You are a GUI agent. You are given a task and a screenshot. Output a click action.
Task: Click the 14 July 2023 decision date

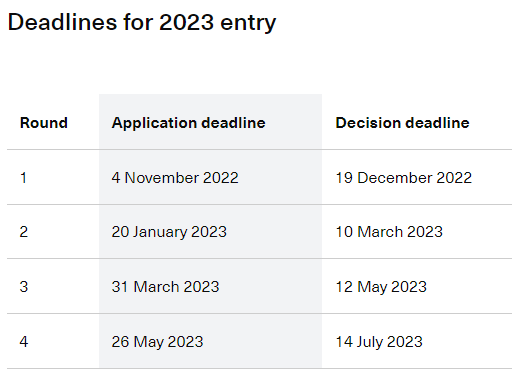[x=379, y=342]
